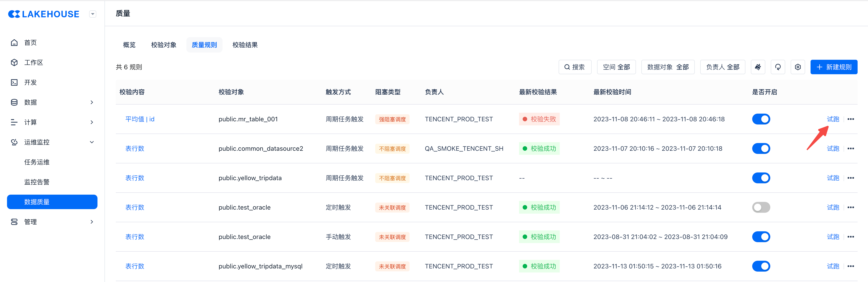Viewport: 868px width, 282px height.
Task: Click the 搜索 search field
Action: point(574,67)
